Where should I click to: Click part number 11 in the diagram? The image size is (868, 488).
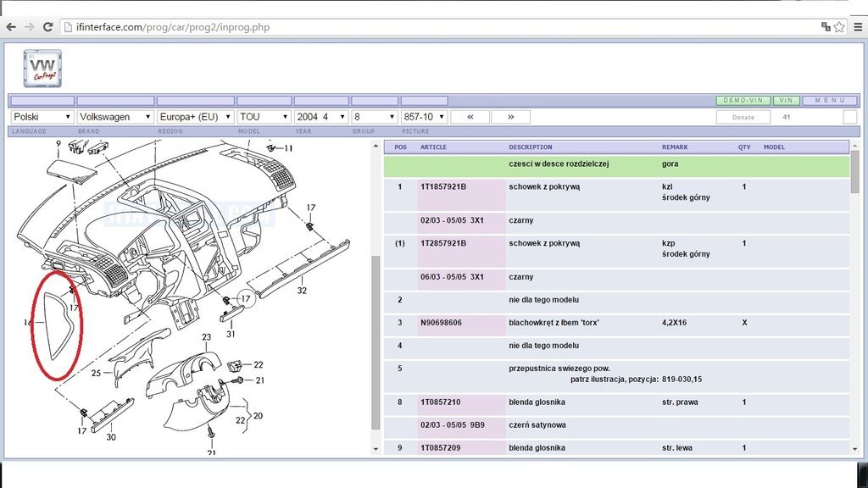coord(288,148)
